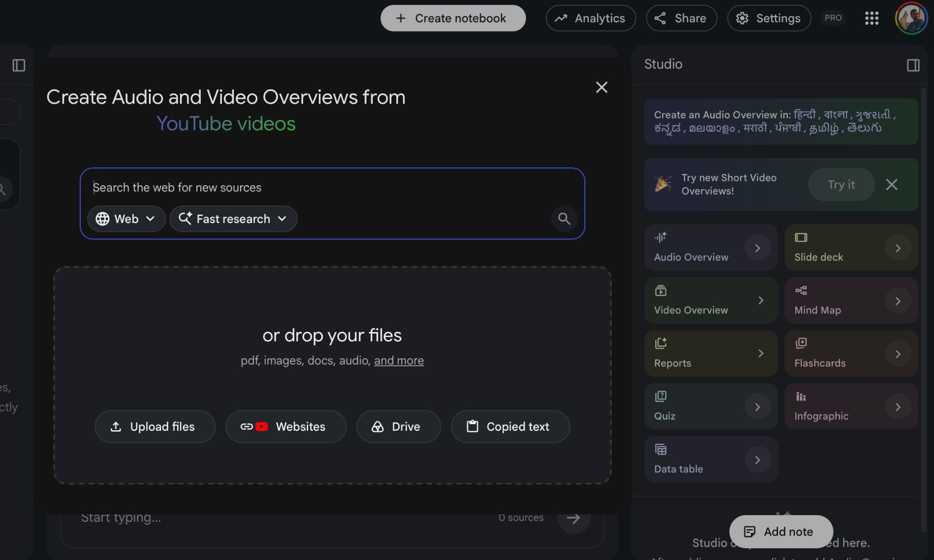Focus the Search the web input field
The width and height of the screenshot is (934, 560).
[x=332, y=188]
